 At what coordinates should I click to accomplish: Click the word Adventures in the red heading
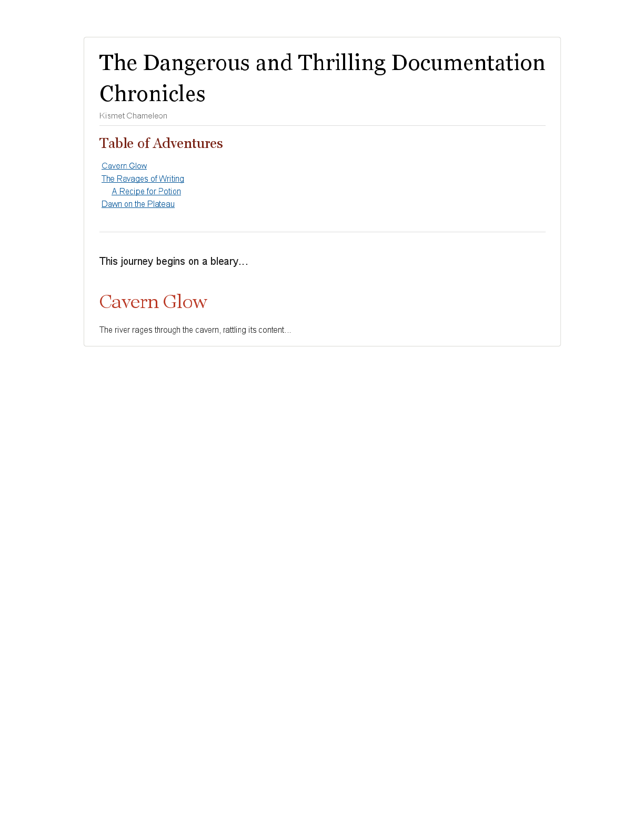click(188, 143)
